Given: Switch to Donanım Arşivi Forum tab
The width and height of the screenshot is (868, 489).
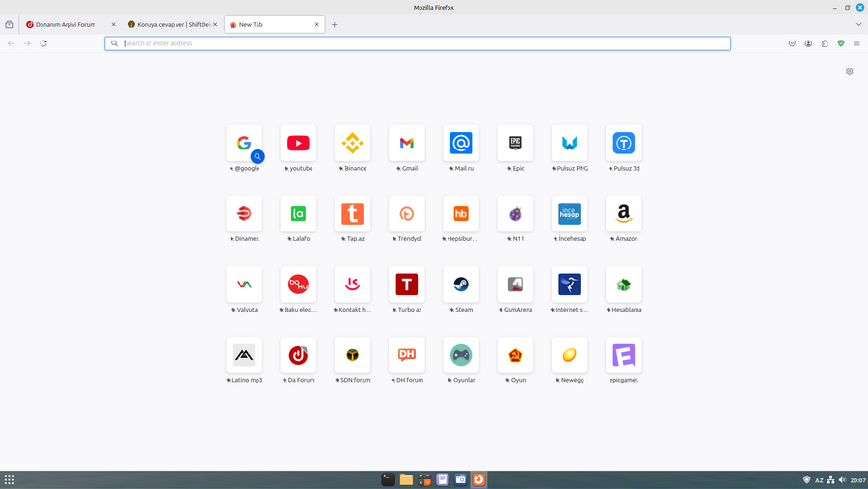Looking at the screenshot, I should click(x=66, y=24).
